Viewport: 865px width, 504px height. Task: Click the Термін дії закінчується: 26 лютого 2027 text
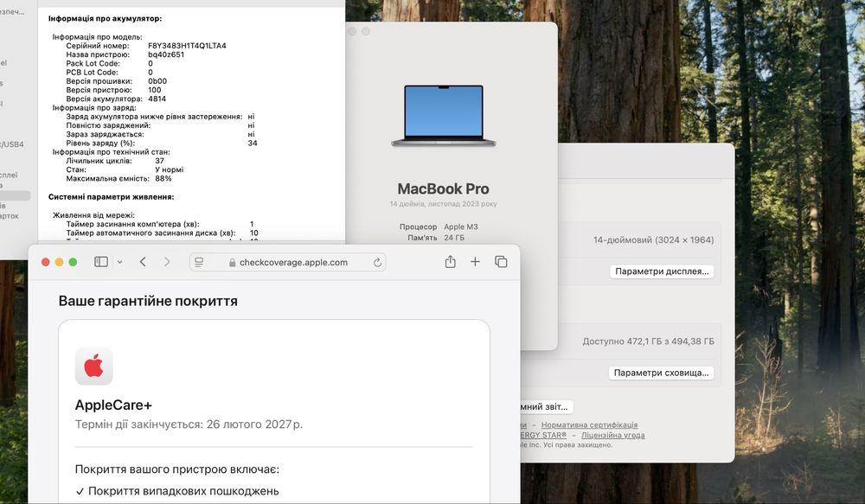tap(189, 424)
